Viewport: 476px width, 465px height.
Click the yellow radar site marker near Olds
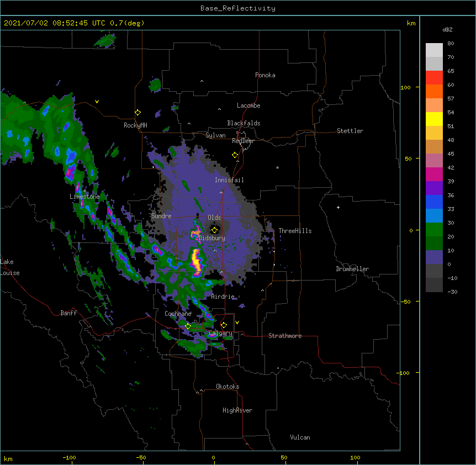[x=214, y=230]
